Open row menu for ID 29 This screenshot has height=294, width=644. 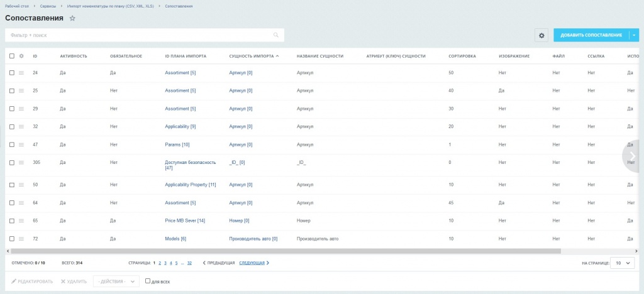tap(21, 109)
